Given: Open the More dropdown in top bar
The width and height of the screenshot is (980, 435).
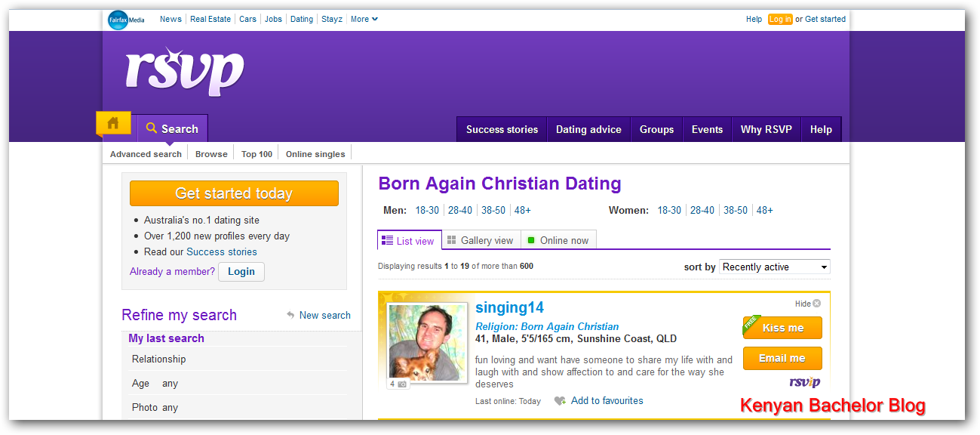Looking at the screenshot, I should click(x=364, y=19).
